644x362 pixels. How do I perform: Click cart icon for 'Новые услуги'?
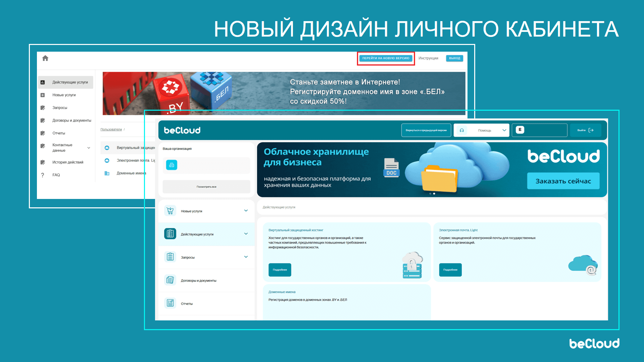[x=170, y=211]
